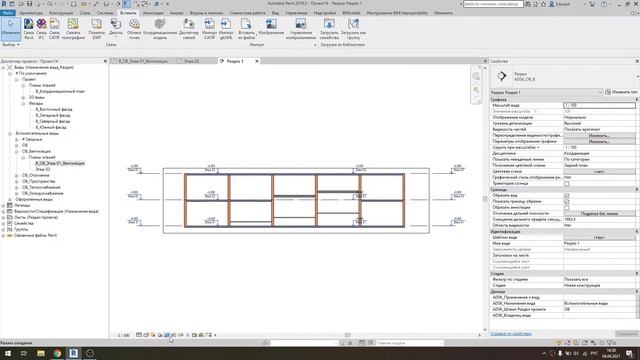Click the Import gbXML icon
640x360 pixels.
tap(226, 29)
